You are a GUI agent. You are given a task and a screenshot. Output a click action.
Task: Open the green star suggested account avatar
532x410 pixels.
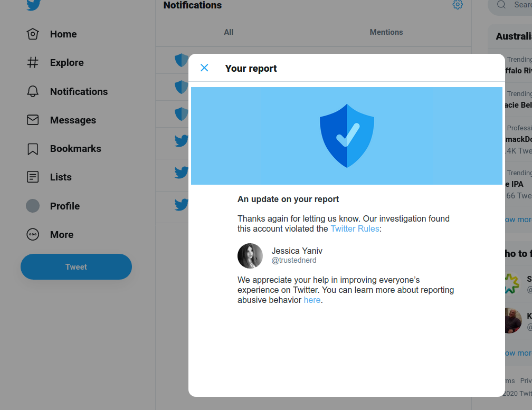coord(512,283)
